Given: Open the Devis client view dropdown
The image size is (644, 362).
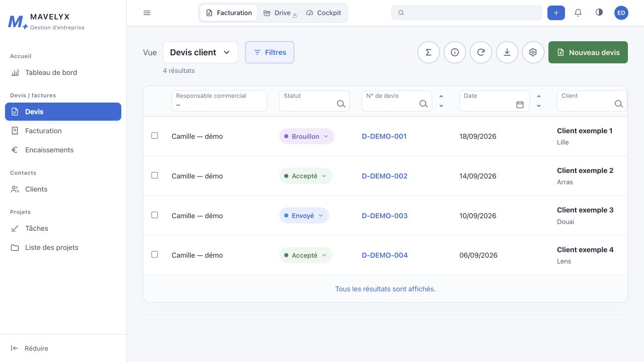Looking at the screenshot, I should (200, 52).
